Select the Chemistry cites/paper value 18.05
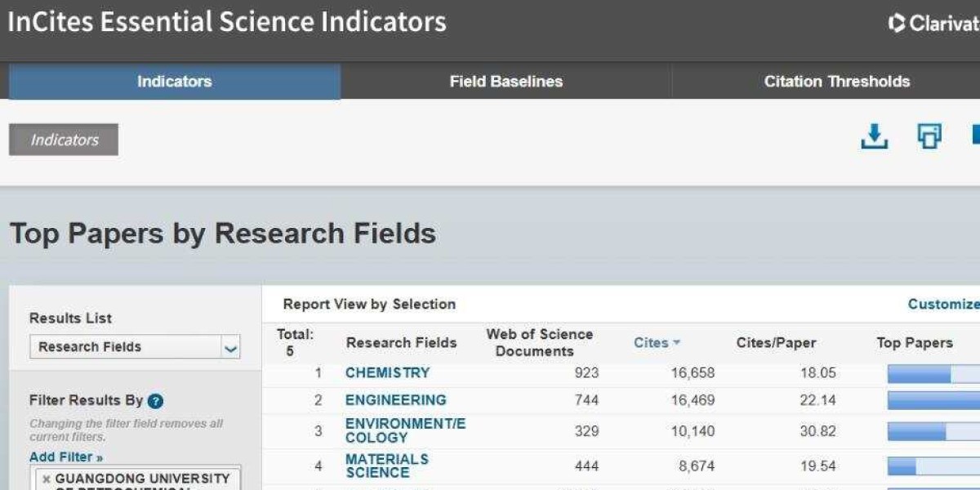The width and height of the screenshot is (980, 490). (x=818, y=373)
